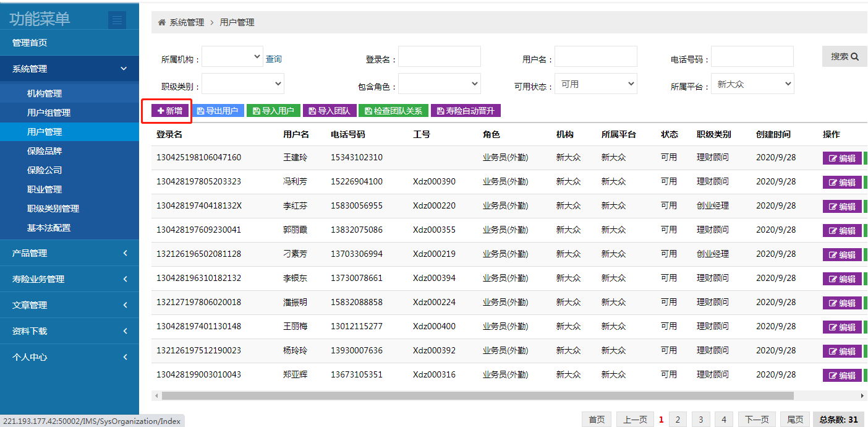Click 导出用户 export button

coord(218,111)
